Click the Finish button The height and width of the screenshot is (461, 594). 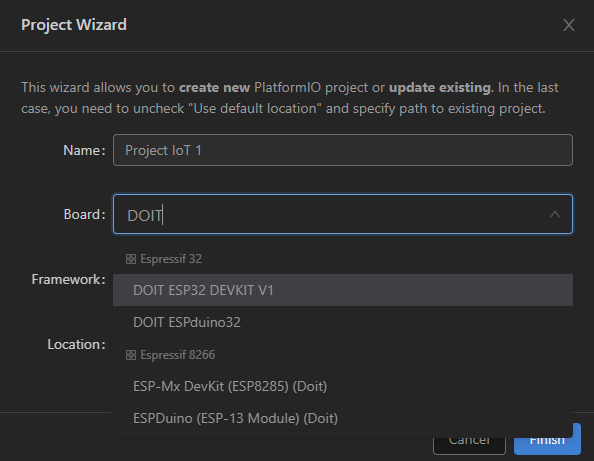(547, 439)
